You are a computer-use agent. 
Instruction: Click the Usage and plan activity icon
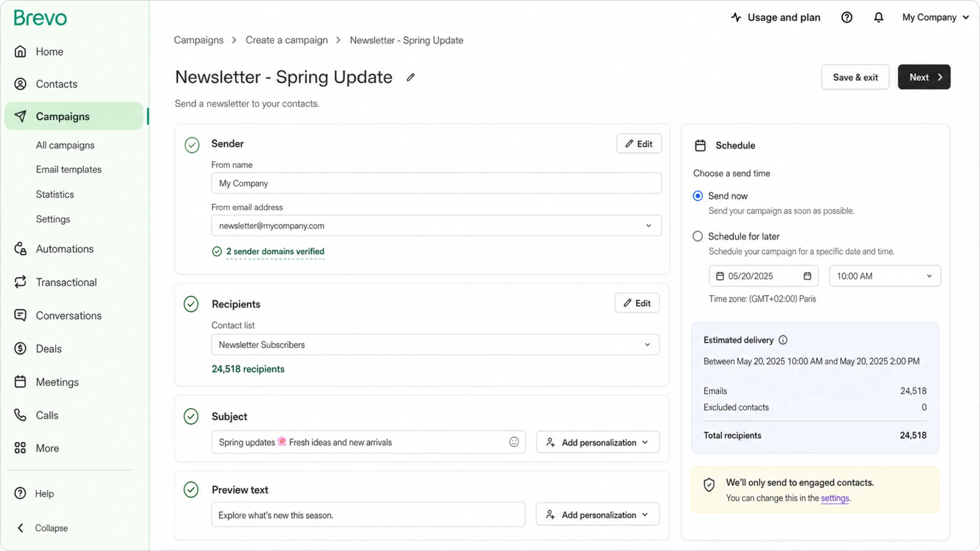tap(736, 17)
